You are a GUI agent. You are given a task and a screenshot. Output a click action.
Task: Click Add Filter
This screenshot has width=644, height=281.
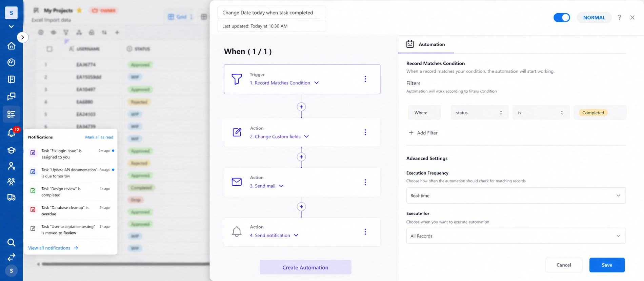(423, 133)
